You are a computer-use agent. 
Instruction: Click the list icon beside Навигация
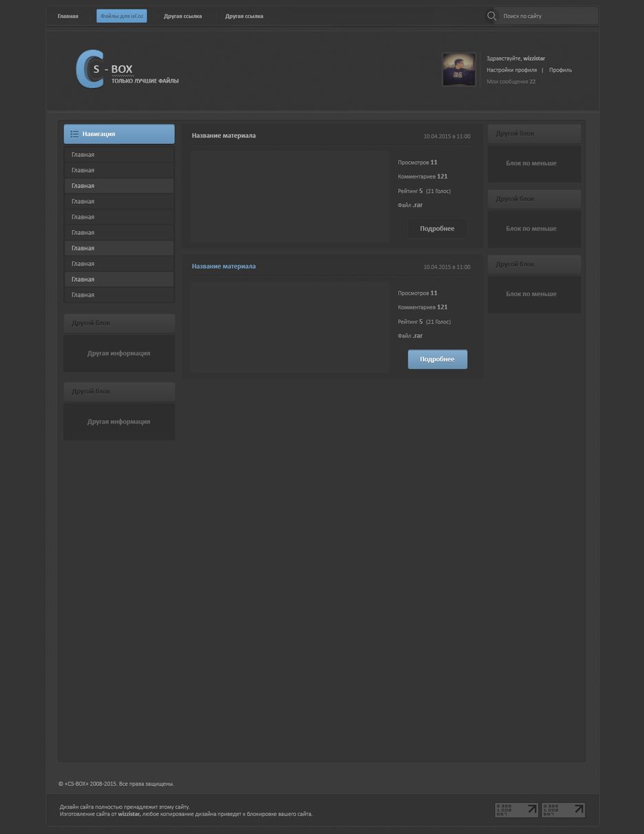(74, 134)
